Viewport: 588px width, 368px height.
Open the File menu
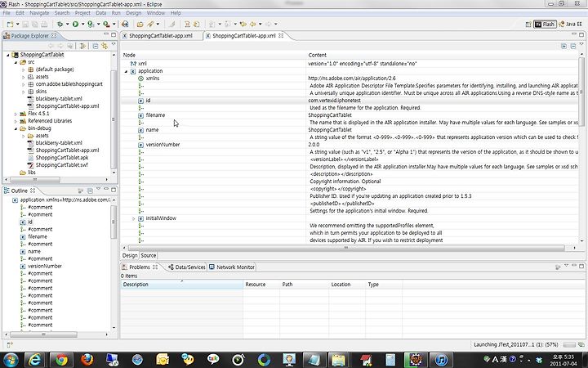[x=7, y=13]
